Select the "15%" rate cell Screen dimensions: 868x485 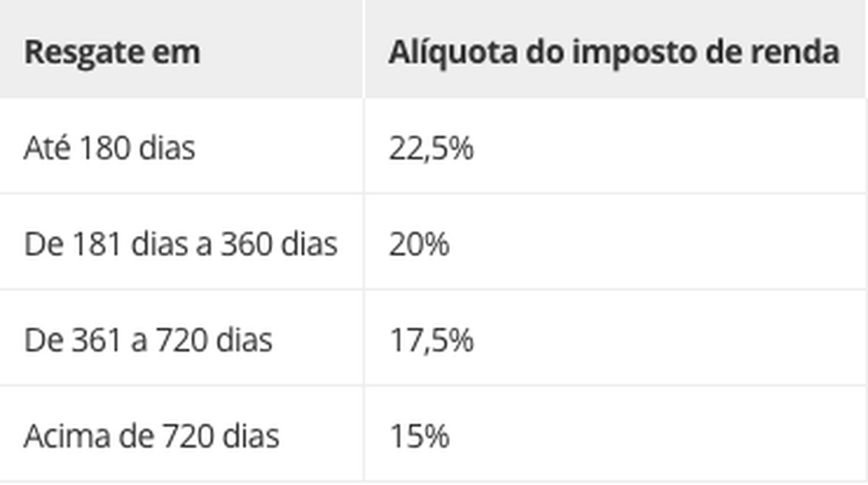point(419,436)
